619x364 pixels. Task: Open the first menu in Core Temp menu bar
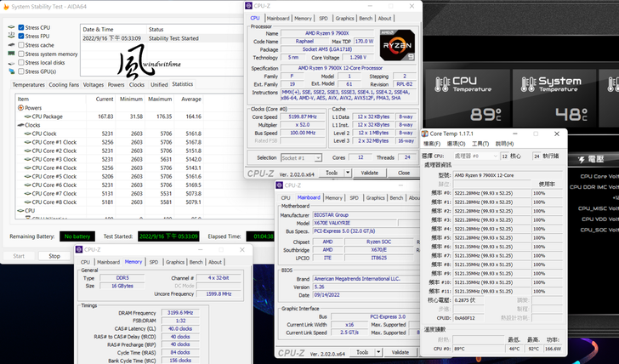click(431, 144)
